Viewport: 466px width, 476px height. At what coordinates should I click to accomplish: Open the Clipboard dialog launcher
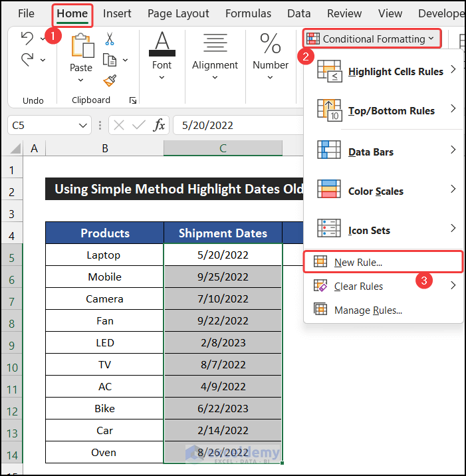pos(133,100)
